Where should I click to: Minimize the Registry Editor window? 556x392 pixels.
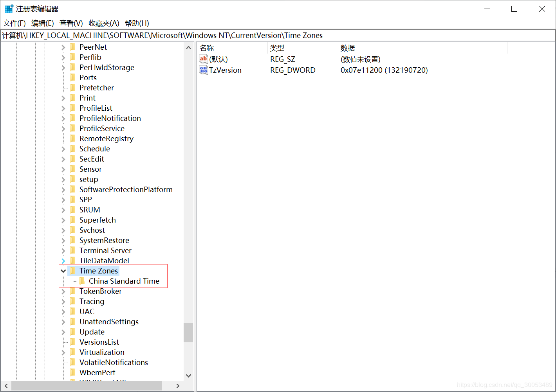tap(487, 9)
